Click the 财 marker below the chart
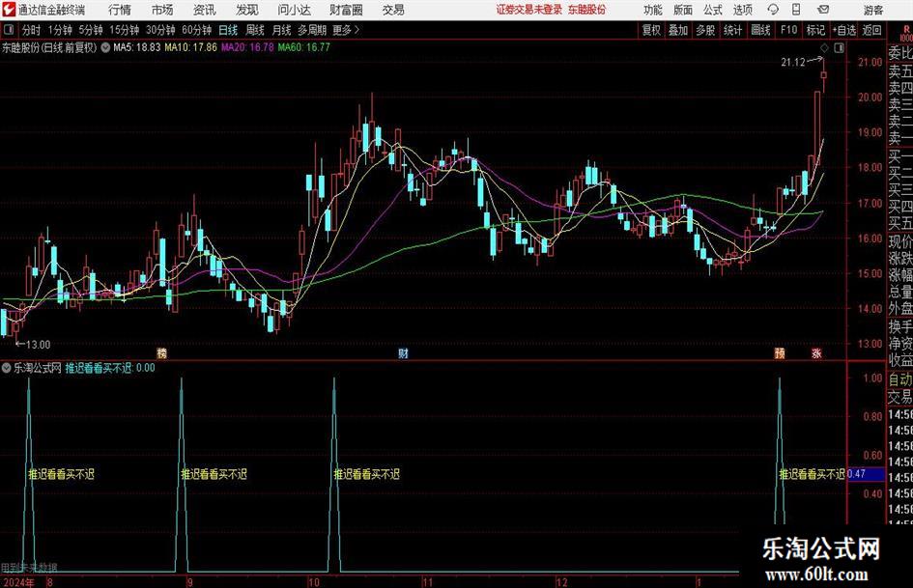 pyautogui.click(x=403, y=353)
